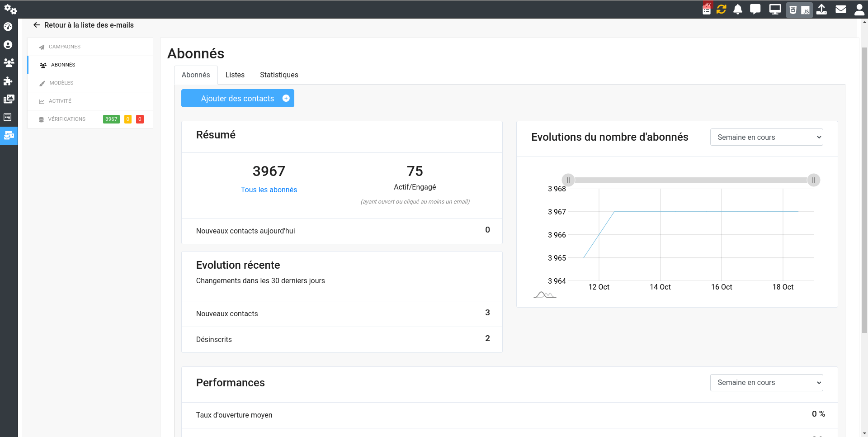Click the red 0 verification badge
This screenshot has width=868, height=437.
click(140, 119)
